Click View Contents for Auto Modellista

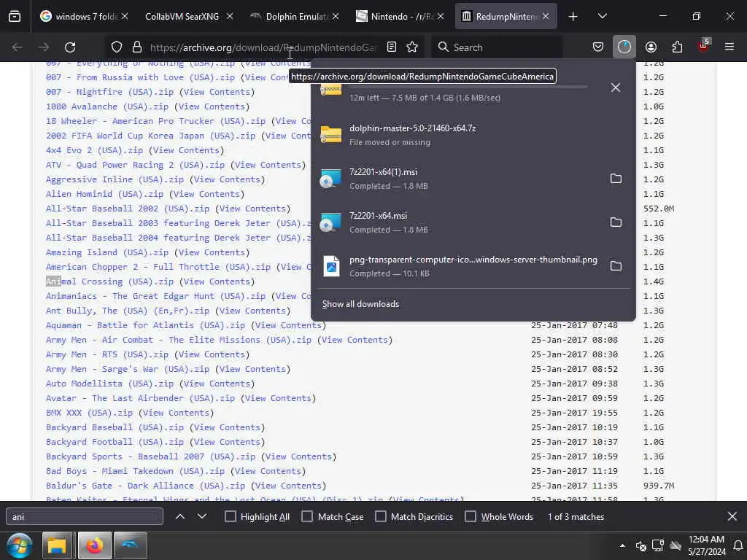tap(217, 384)
